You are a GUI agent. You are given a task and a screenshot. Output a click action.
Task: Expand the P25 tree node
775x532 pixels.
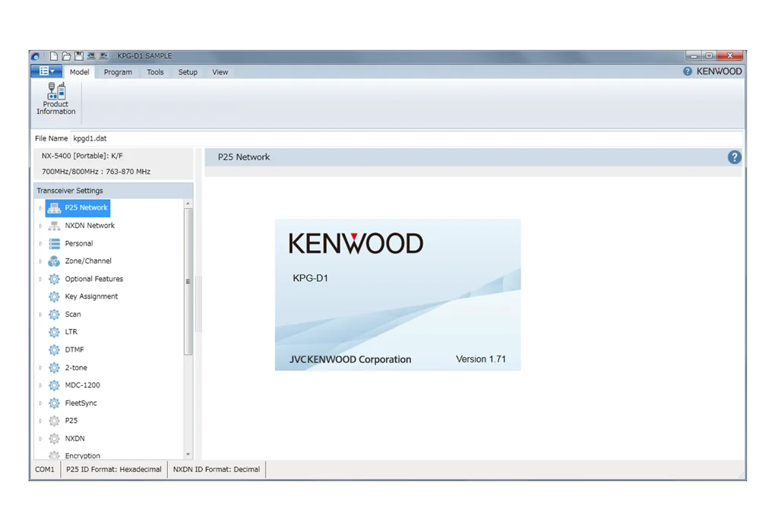[x=40, y=421]
